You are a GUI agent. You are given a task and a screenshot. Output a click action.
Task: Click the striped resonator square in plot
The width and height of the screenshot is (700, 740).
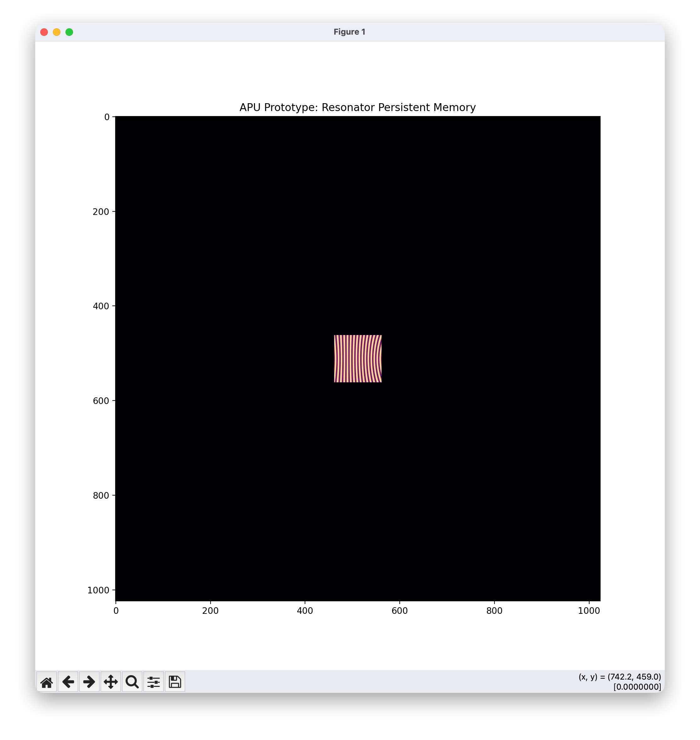(x=358, y=358)
